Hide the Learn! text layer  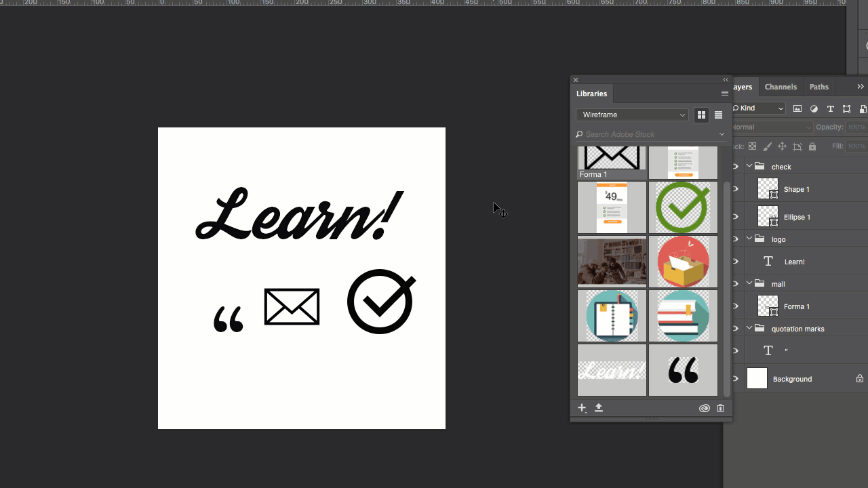pos(736,262)
